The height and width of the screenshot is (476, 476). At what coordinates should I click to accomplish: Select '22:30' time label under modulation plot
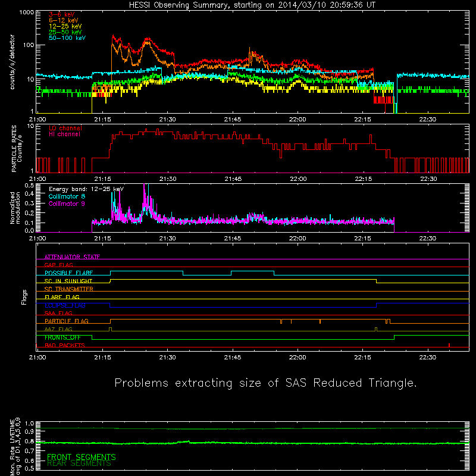[427, 239]
